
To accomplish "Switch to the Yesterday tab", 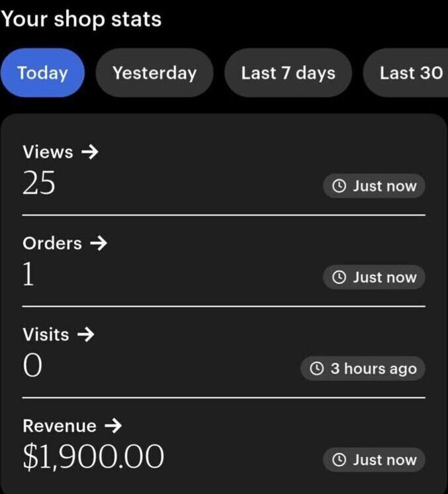I will [x=154, y=73].
